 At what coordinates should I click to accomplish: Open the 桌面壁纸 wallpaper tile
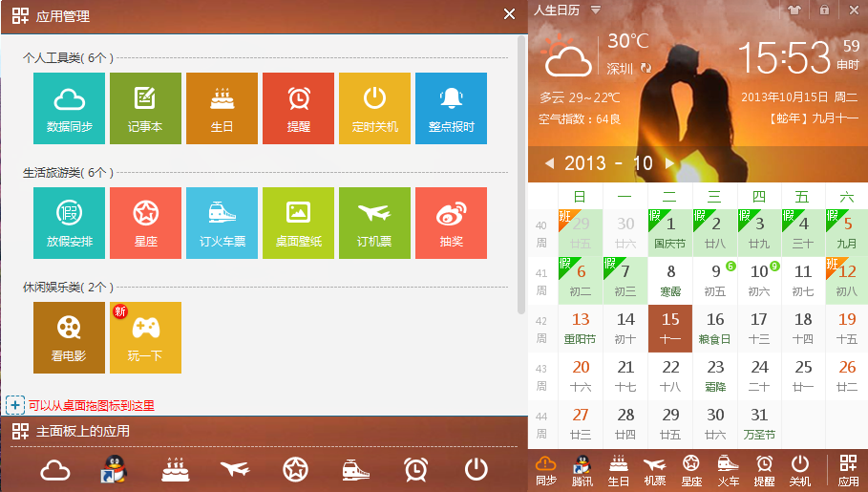(298, 223)
